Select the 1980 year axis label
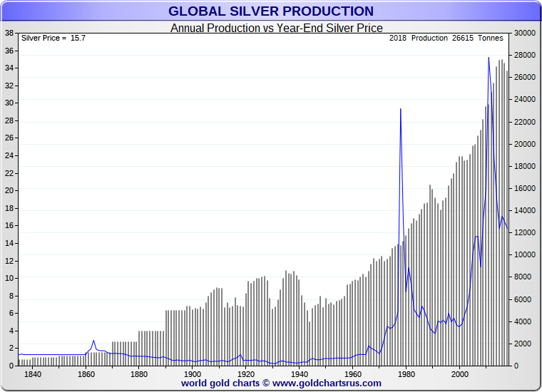 click(x=406, y=373)
